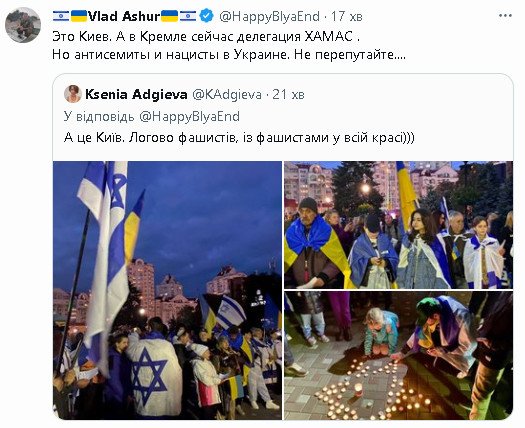Click the Ksenia Adgieva display name
Screen dimensions: 525x428
point(136,94)
